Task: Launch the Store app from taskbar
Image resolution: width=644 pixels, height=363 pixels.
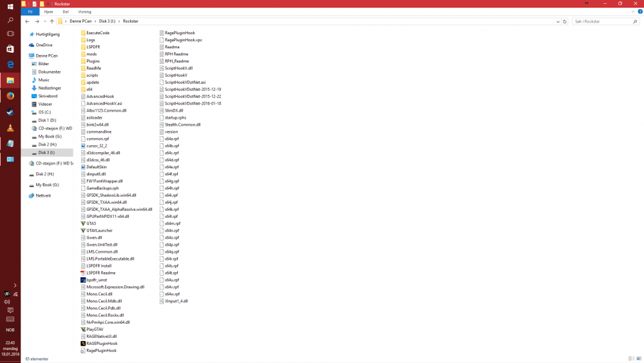Action: point(10,48)
